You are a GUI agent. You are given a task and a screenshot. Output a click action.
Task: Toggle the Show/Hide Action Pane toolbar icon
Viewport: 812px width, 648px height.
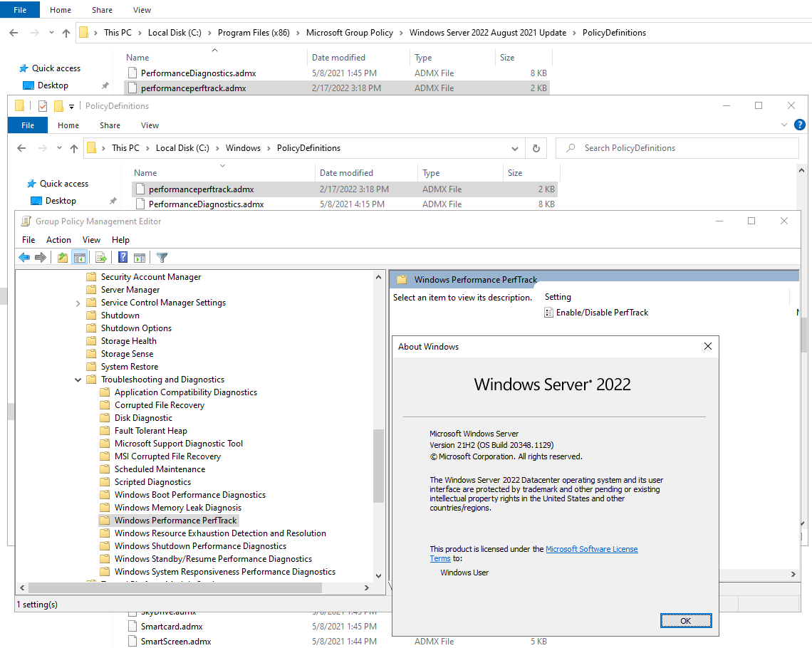pos(140,257)
